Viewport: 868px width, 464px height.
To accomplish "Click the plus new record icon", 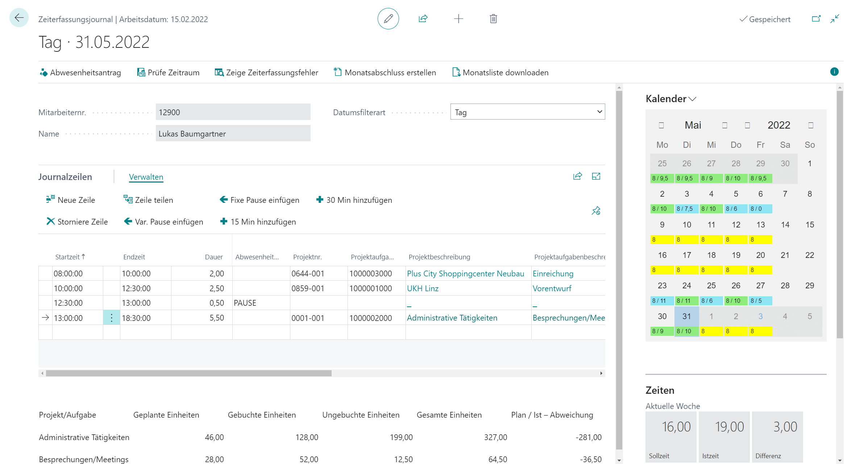I will pos(458,18).
